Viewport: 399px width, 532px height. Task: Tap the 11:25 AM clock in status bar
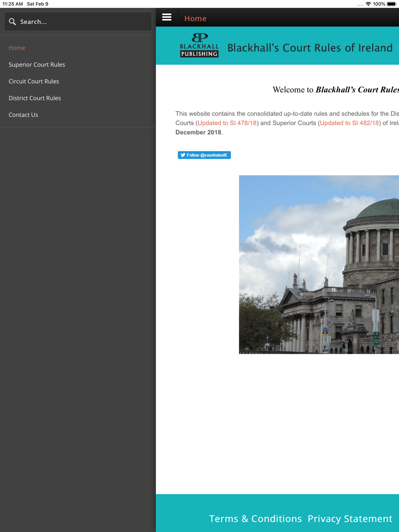tap(13, 4)
